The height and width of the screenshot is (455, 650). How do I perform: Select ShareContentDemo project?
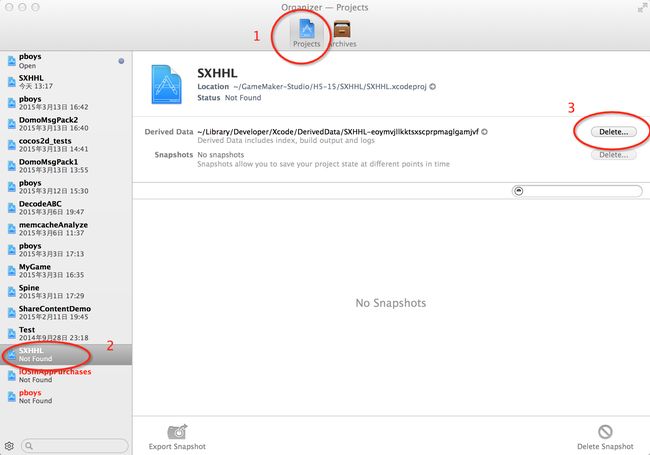tap(66, 312)
